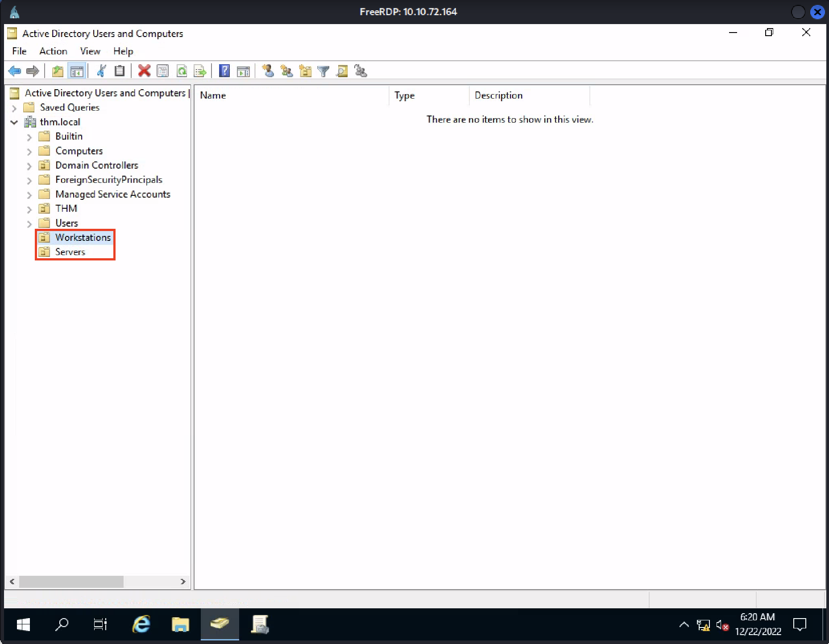Open the Help menu
Image resolution: width=829 pixels, height=644 pixels.
tap(123, 51)
